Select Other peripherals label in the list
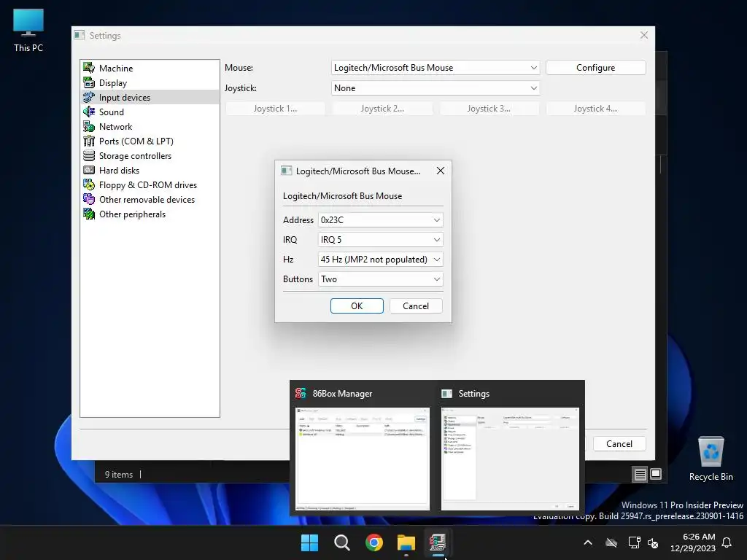The width and height of the screenshot is (747, 560). tap(133, 214)
